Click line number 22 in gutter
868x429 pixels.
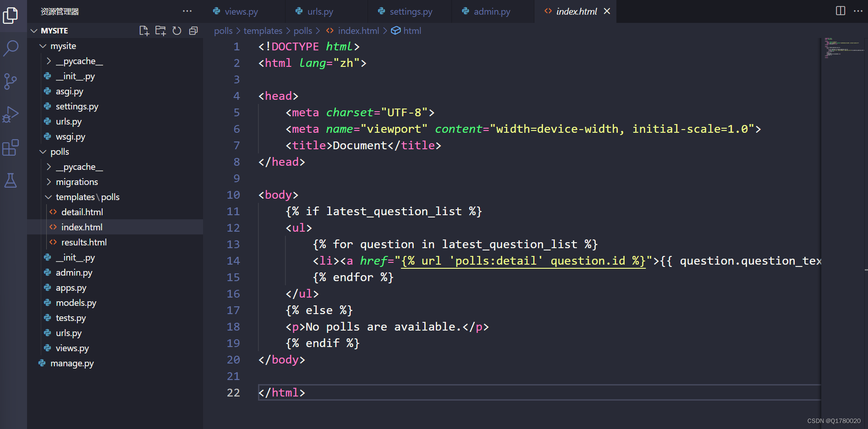pyautogui.click(x=233, y=392)
